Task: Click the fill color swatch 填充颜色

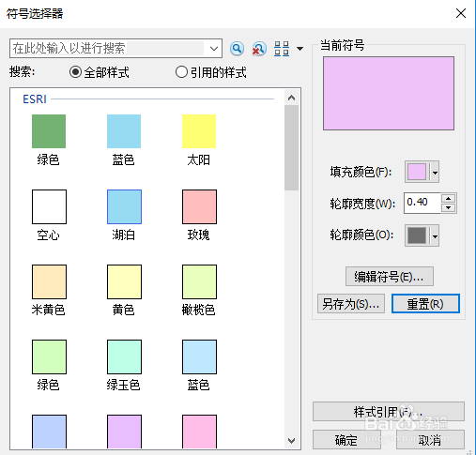Action: (417, 172)
